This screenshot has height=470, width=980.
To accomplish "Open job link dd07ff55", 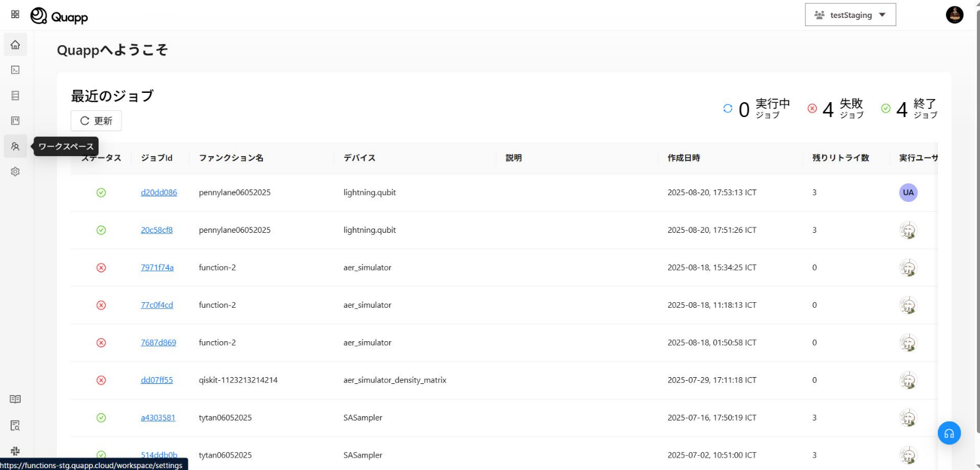I will 156,380.
